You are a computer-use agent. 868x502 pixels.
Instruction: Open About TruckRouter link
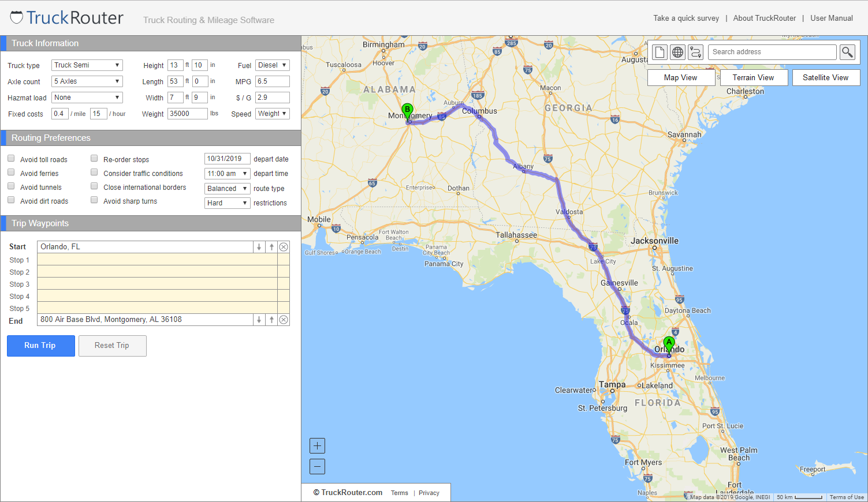(765, 18)
